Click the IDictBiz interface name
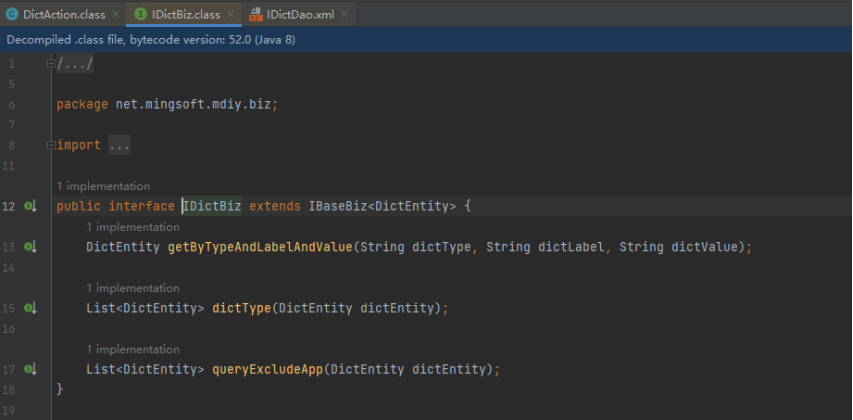 coord(212,206)
